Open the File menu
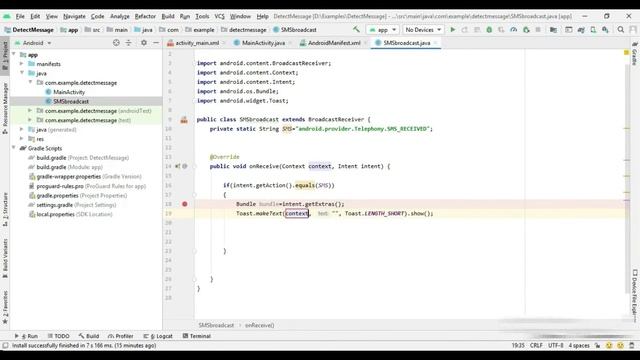Screen dimensions: 640x360 pyautogui.click(x=20, y=16)
